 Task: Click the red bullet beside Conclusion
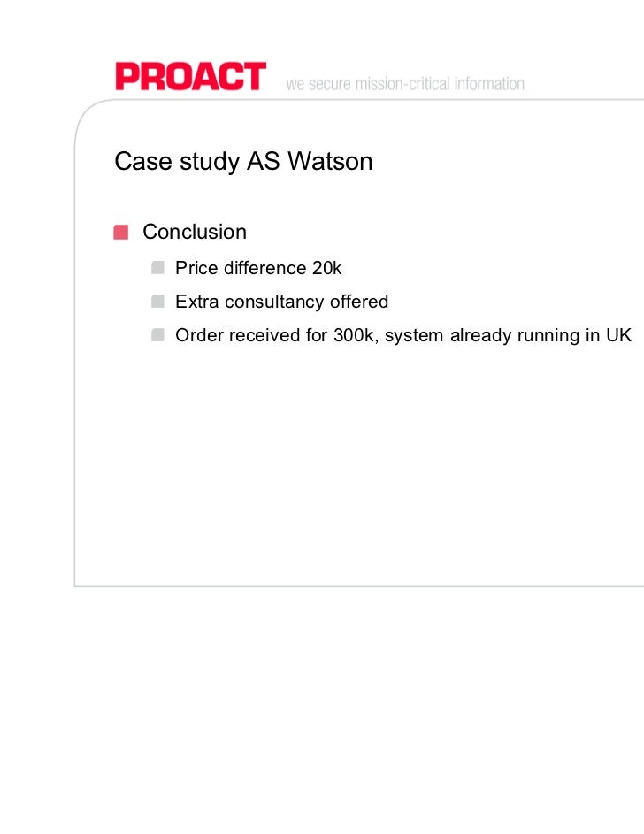(121, 233)
